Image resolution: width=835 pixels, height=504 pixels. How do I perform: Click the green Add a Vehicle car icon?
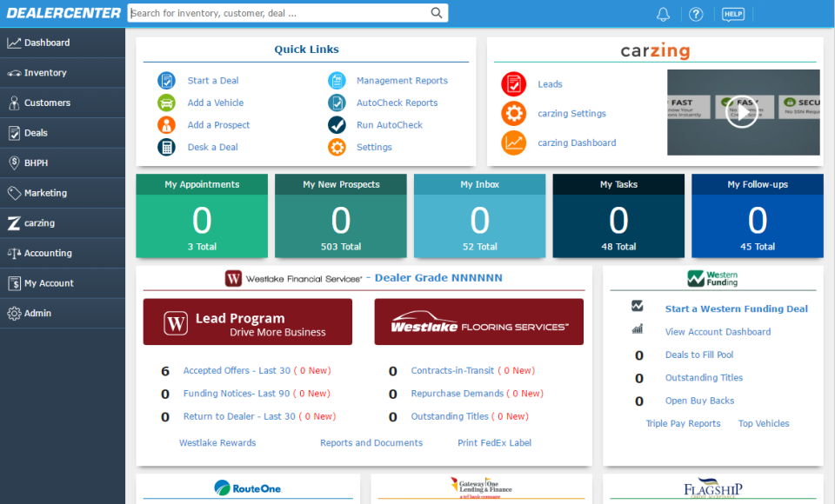[x=165, y=102]
